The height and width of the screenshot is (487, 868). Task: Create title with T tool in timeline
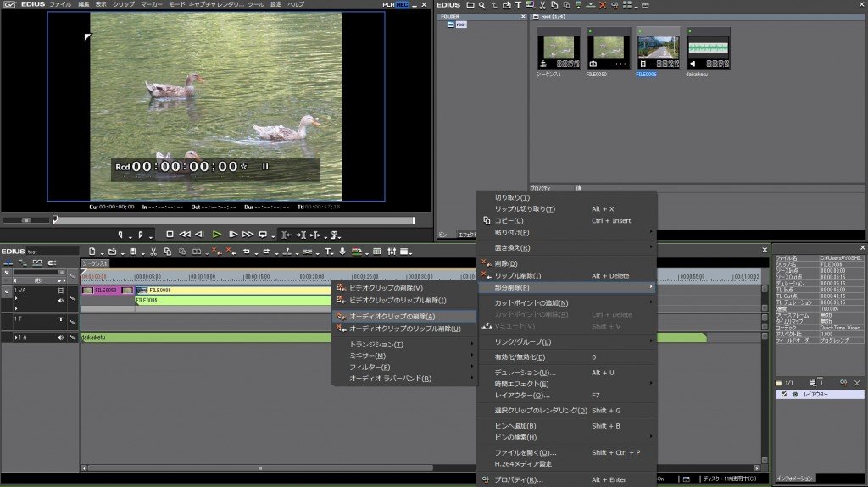328,252
